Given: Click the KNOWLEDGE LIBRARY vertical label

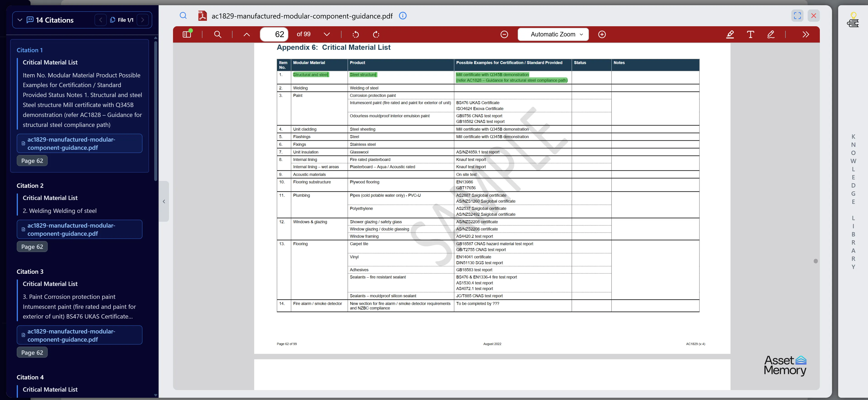Looking at the screenshot, I should click(853, 202).
